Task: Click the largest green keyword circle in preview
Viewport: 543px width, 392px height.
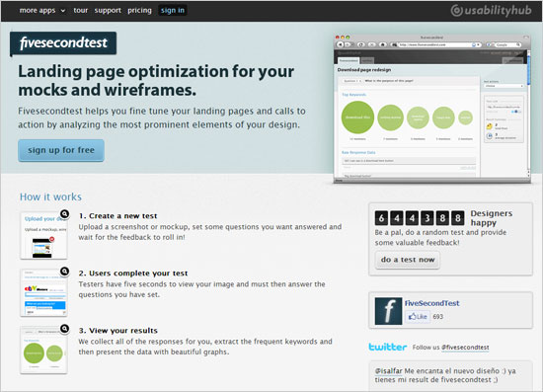Action: pyautogui.click(x=357, y=118)
